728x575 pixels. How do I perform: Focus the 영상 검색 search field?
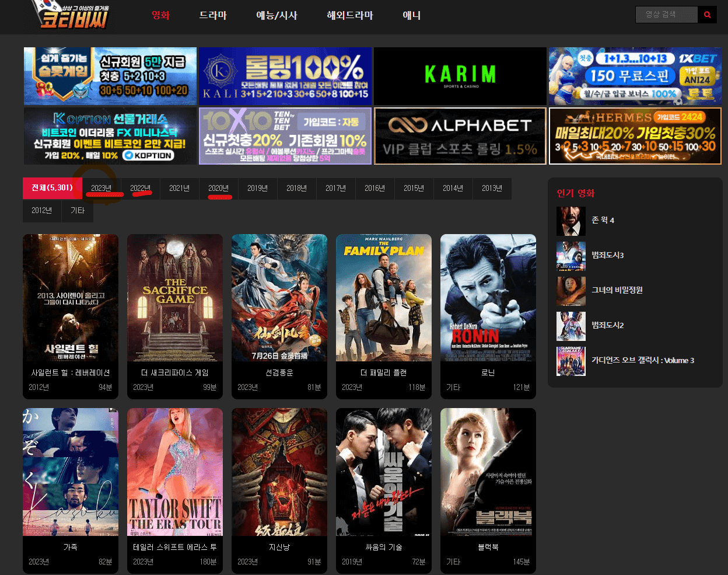pyautogui.click(x=667, y=15)
